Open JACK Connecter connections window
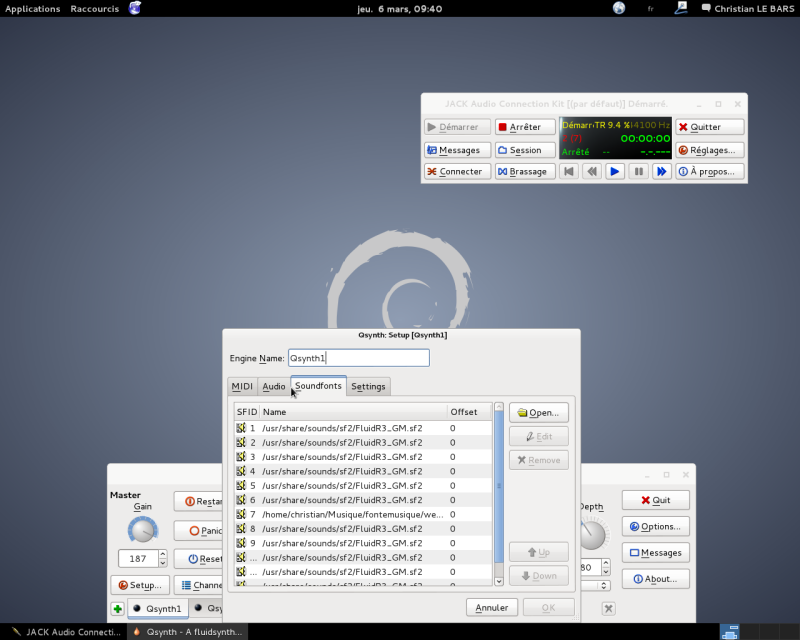The image size is (800, 640). click(457, 172)
